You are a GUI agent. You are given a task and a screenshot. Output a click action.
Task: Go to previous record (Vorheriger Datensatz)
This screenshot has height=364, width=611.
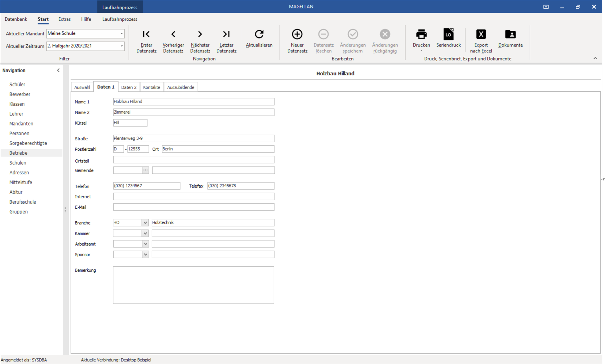173,41
